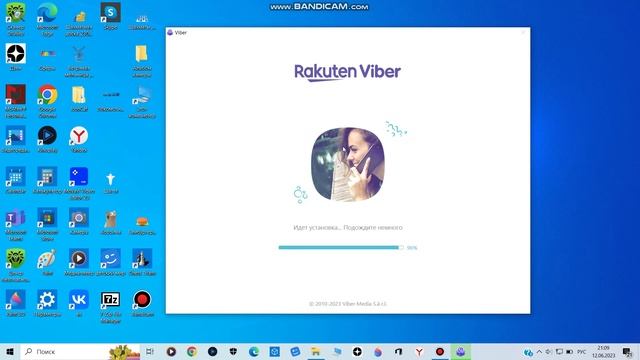Image resolution: width=640 pixels, height=360 pixels.
Task: Open the Медиаплеер desktop shortcut
Action: coord(79,259)
